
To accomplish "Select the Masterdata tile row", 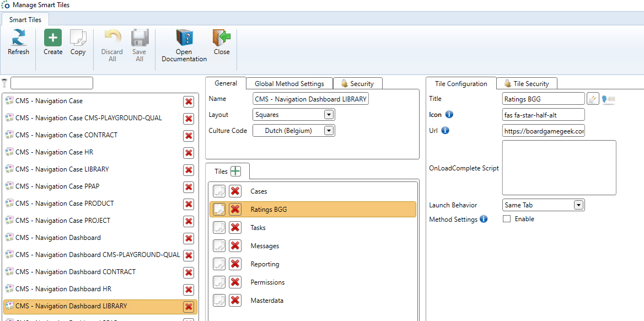I will [x=313, y=301].
